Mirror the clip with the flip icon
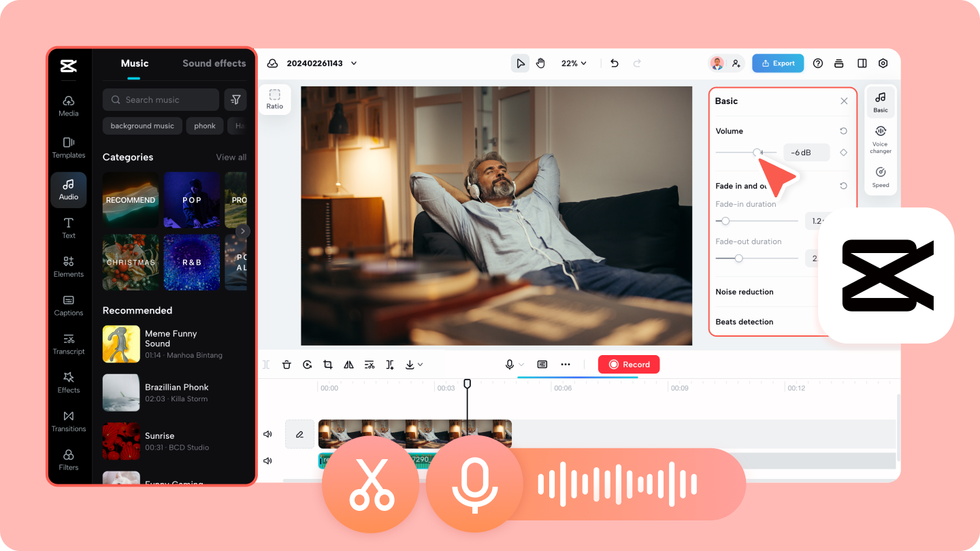 pyautogui.click(x=348, y=365)
